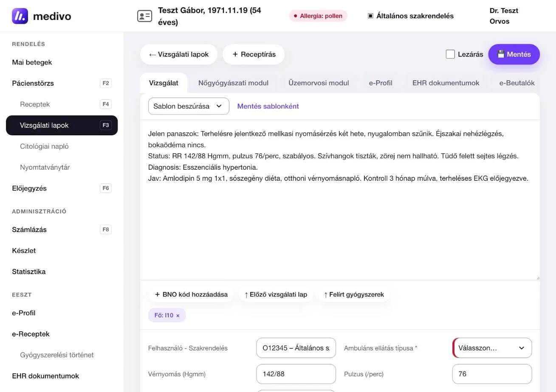Open patient ID card icon

[x=144, y=16]
